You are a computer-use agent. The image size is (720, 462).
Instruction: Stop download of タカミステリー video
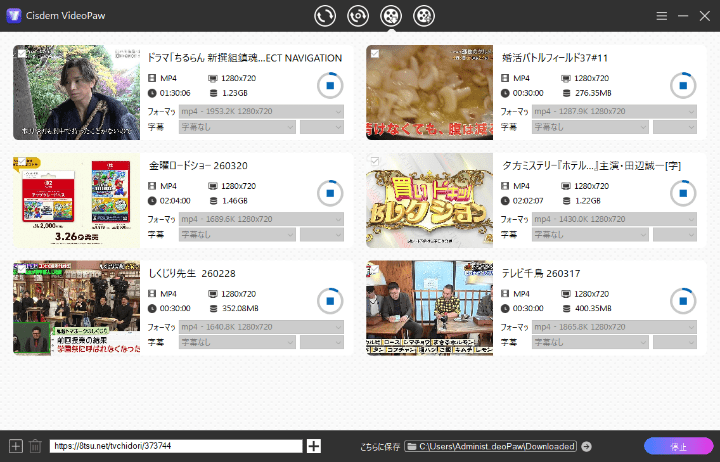tap(683, 193)
